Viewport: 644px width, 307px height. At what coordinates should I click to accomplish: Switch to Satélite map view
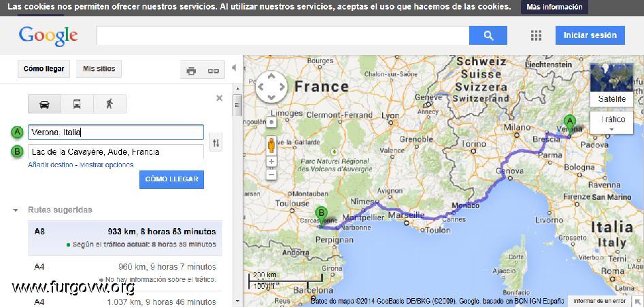point(611,86)
